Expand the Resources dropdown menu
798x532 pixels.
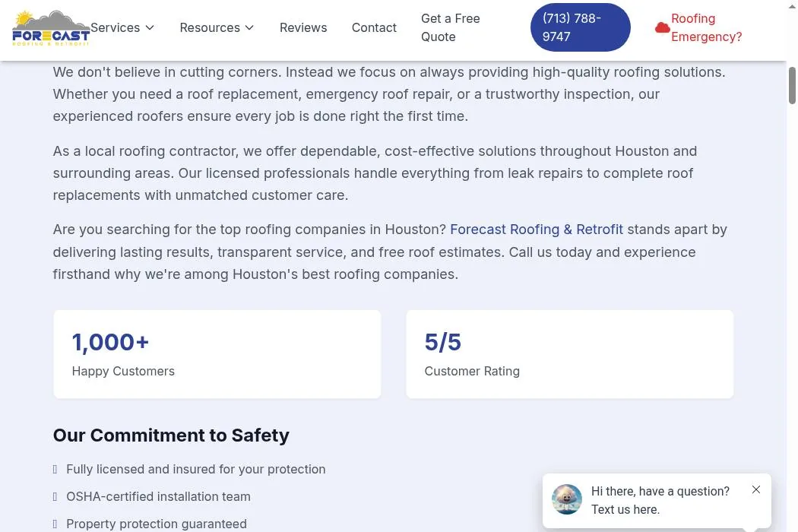(217, 27)
